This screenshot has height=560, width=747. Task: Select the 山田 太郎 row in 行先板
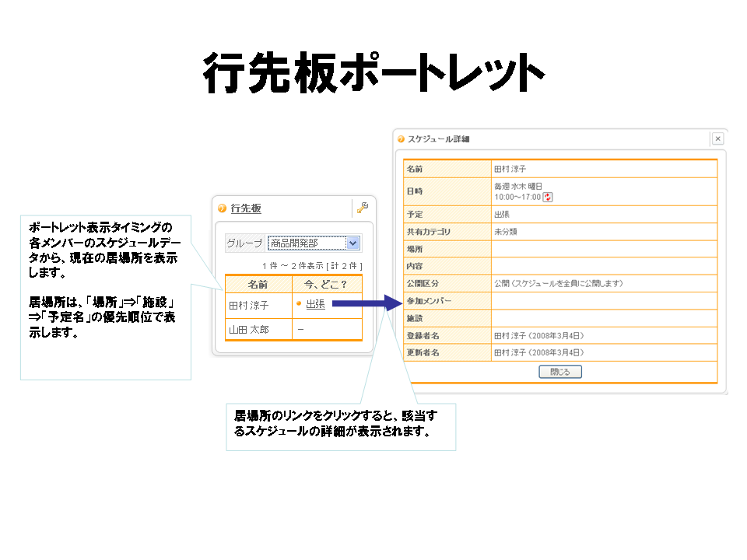(248, 330)
